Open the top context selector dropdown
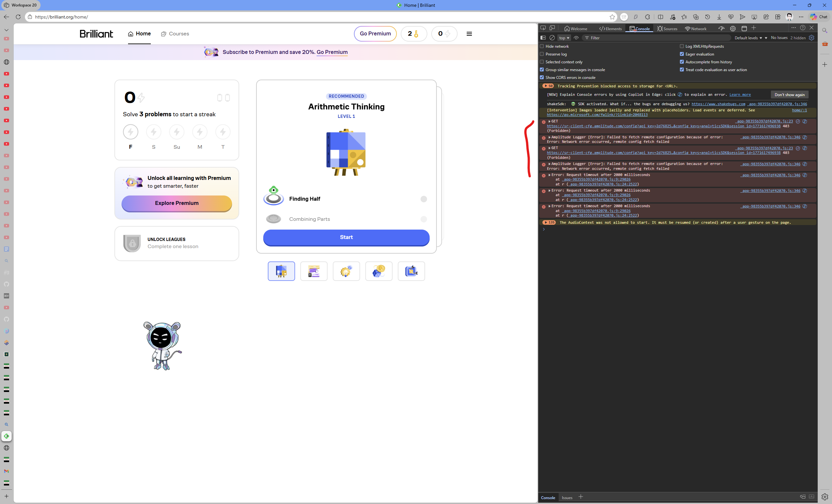 tap(564, 38)
